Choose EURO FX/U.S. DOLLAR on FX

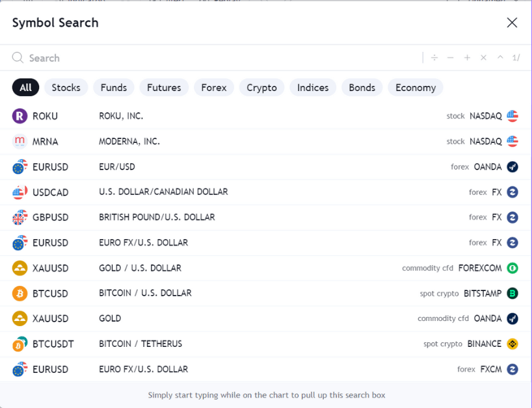click(x=266, y=242)
